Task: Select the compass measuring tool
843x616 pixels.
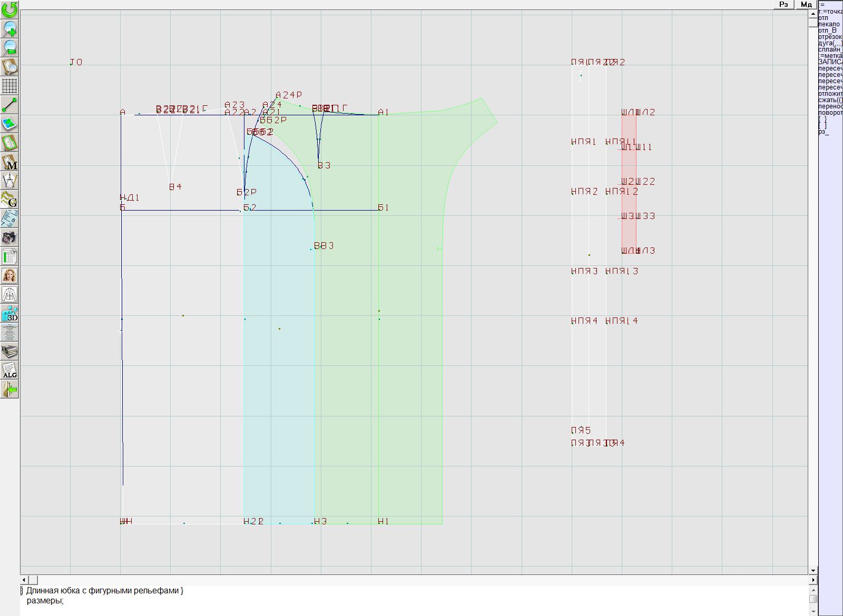Action: [9, 181]
